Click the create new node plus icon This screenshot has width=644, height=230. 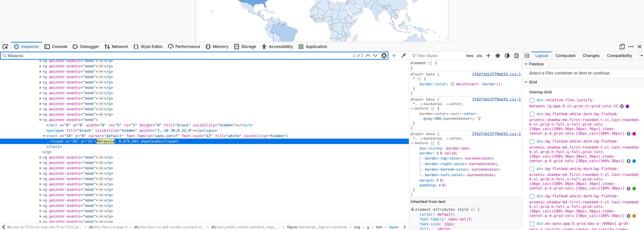[394, 56]
